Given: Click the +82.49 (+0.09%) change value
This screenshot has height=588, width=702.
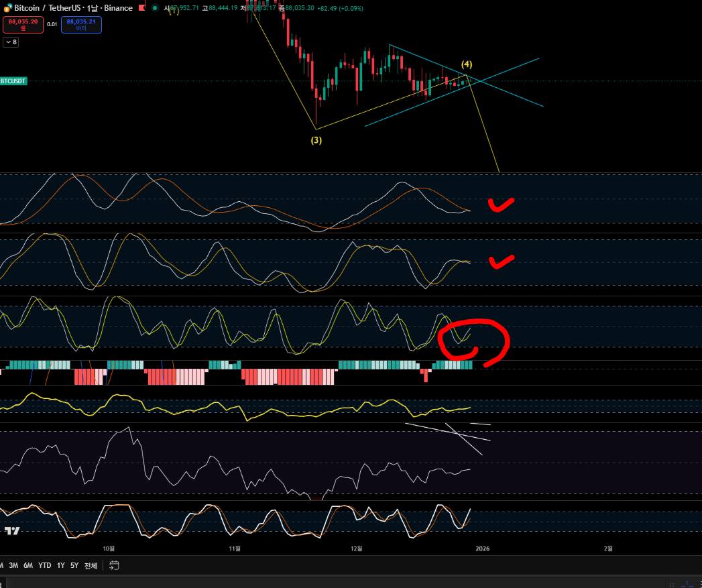Looking at the screenshot, I should point(340,8).
